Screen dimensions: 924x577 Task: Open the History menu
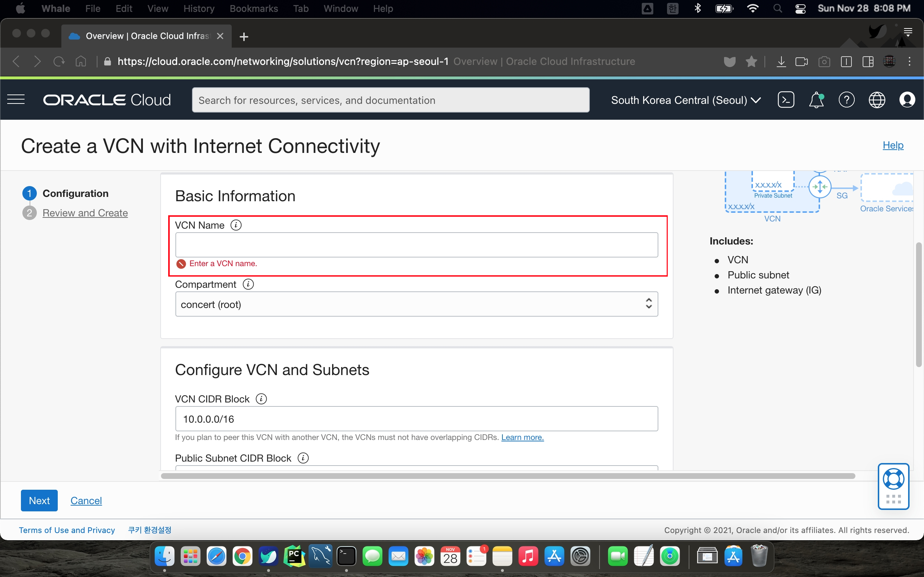tap(199, 8)
